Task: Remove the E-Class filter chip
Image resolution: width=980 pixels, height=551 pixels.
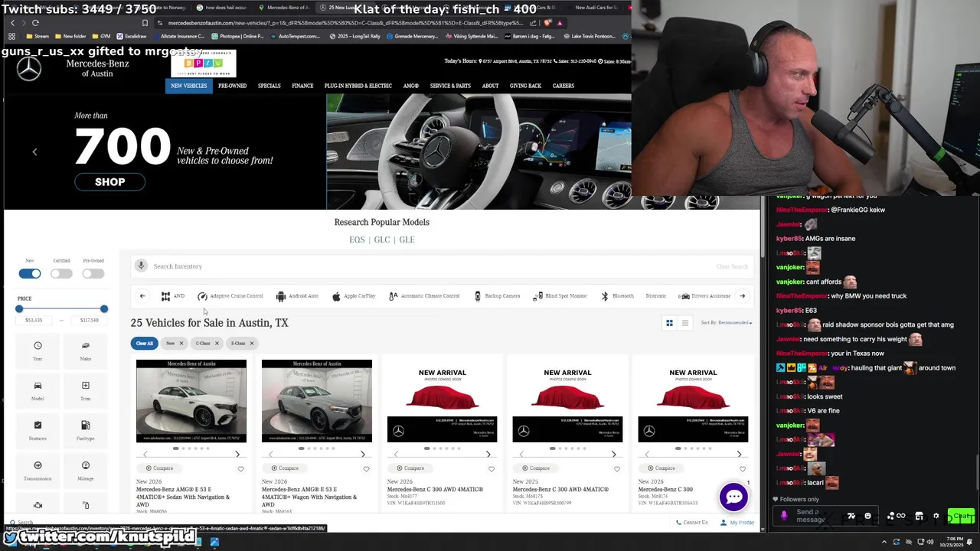Action: [x=251, y=343]
